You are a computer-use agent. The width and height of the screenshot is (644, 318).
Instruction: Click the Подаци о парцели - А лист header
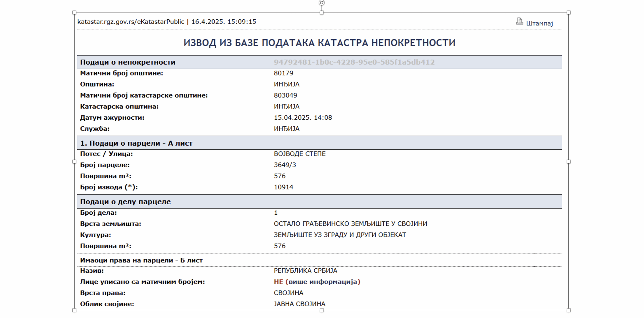click(136, 143)
